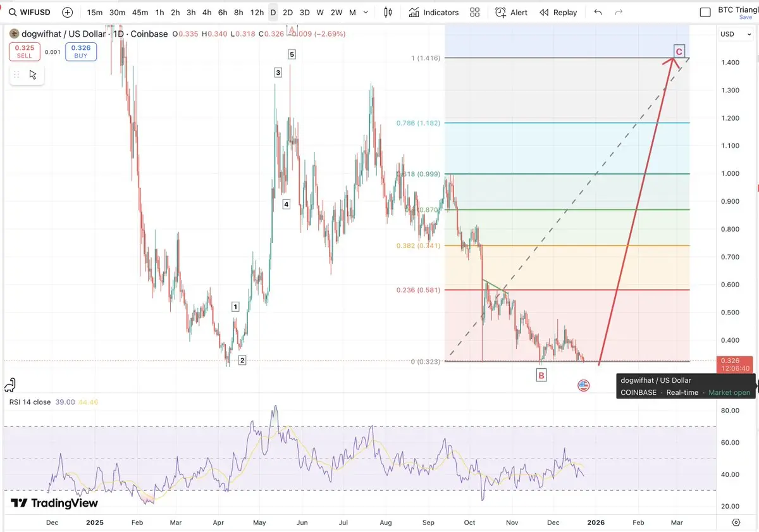The height and width of the screenshot is (532, 759).
Task: Click the 0.326 BUY button
Action: pyautogui.click(x=81, y=52)
